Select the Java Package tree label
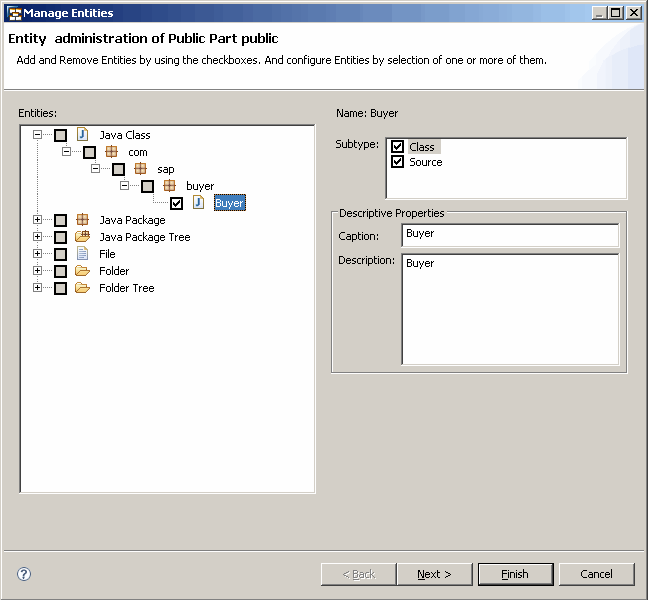This screenshot has height=600, width=648. (132, 220)
